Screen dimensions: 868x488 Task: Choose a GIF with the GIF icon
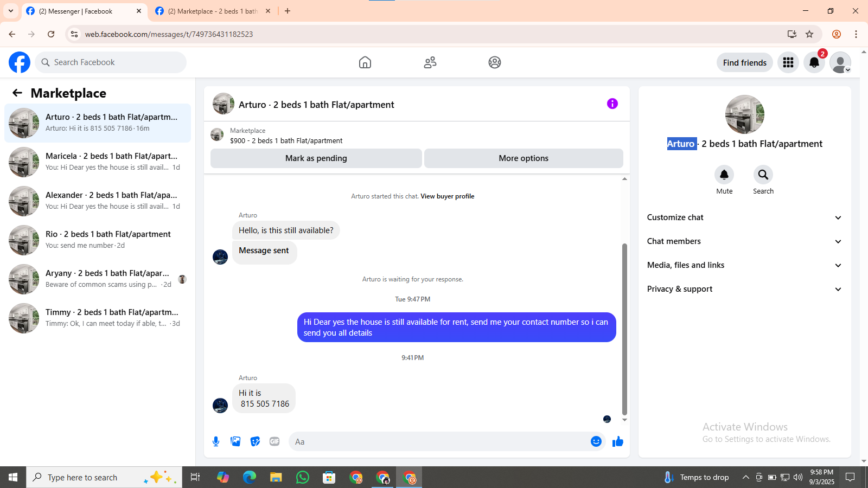(275, 441)
